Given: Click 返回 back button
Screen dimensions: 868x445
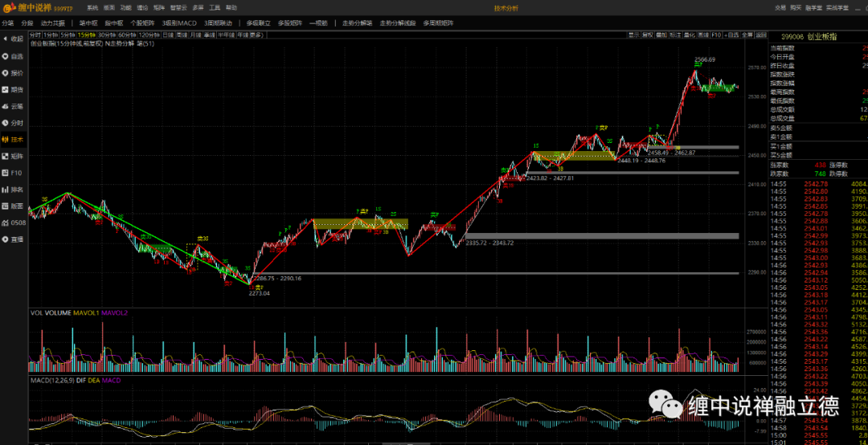Looking at the screenshot, I should click(761, 35).
